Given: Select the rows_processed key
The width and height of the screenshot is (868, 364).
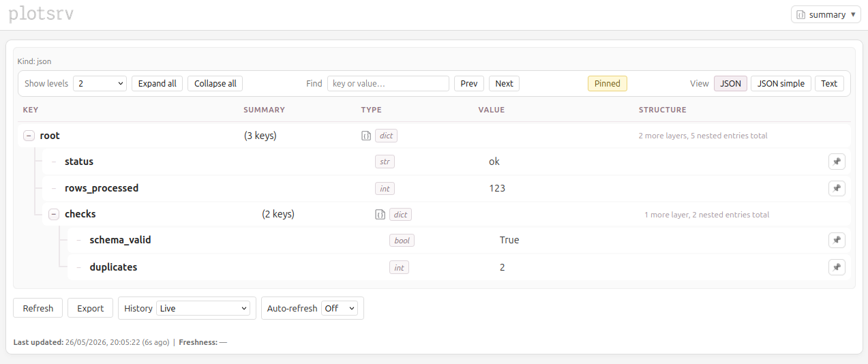Looking at the screenshot, I should [x=102, y=188].
